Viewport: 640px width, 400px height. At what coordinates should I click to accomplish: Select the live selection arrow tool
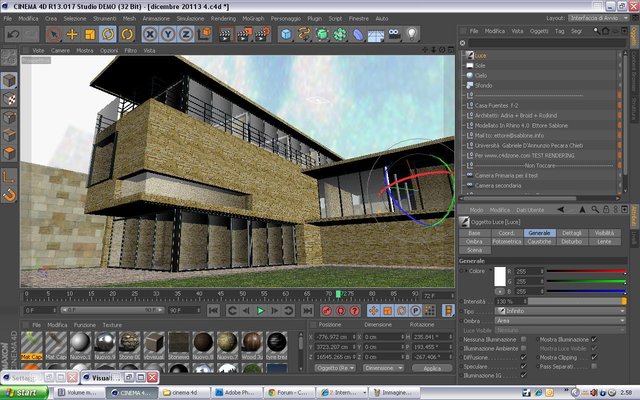(53, 34)
